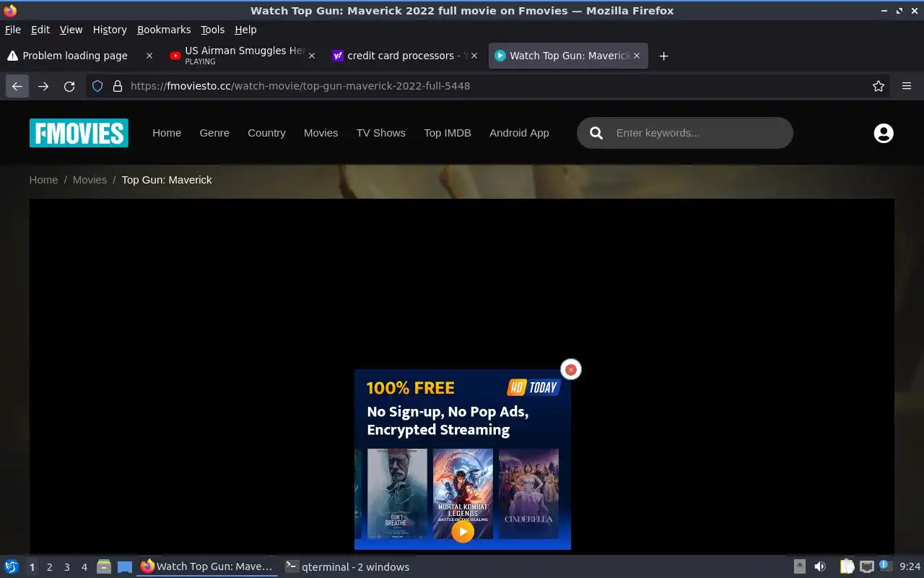Viewport: 924px width, 578px height.
Task: Click the orange play button on ad
Action: tap(463, 531)
